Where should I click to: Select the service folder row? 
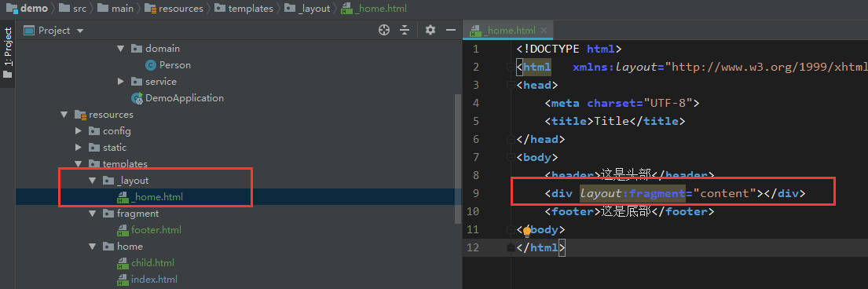[x=161, y=82]
